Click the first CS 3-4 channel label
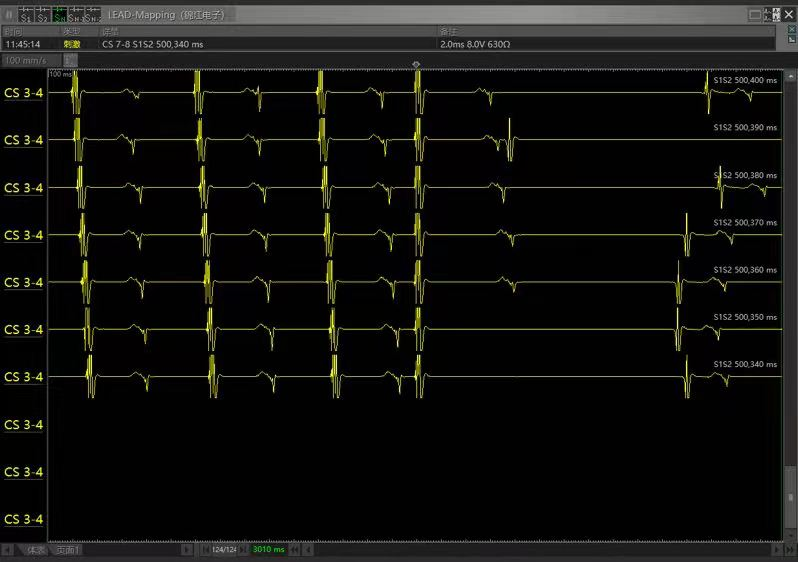 click(x=24, y=93)
